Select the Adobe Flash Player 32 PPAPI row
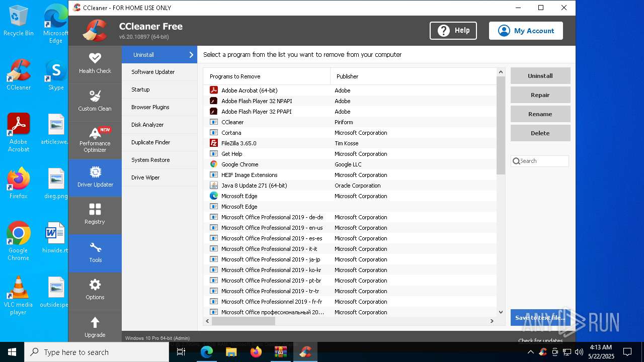This screenshot has height=362, width=644. point(350,112)
